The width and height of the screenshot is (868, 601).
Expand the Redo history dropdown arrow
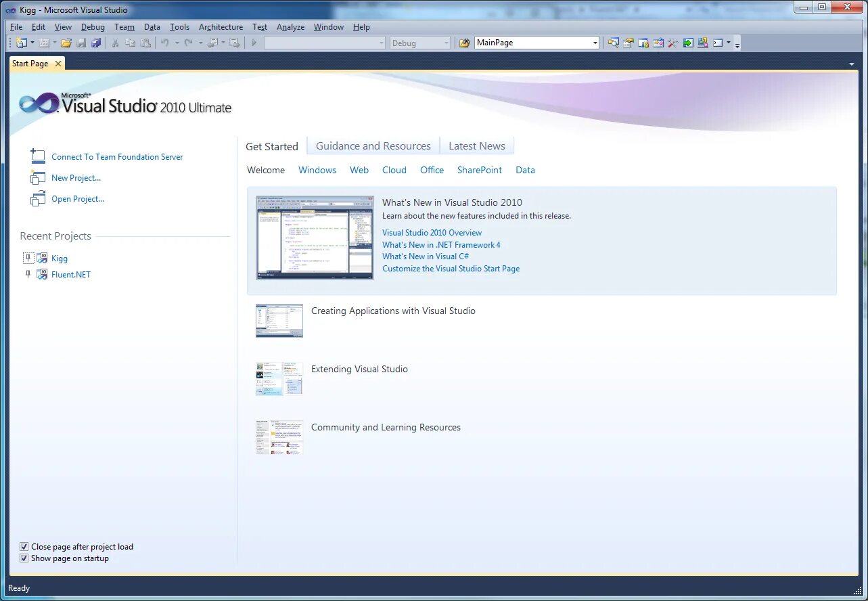click(x=200, y=43)
